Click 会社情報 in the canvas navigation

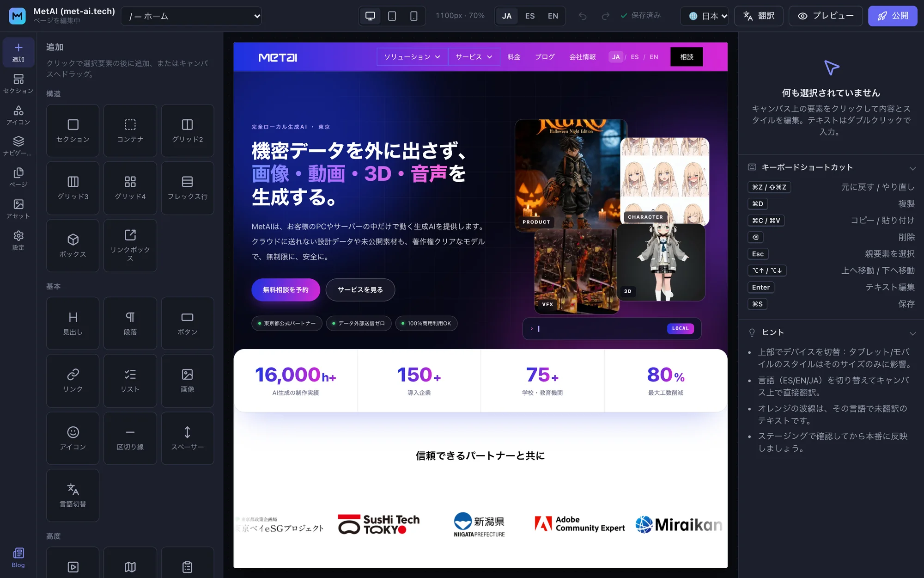tap(582, 57)
